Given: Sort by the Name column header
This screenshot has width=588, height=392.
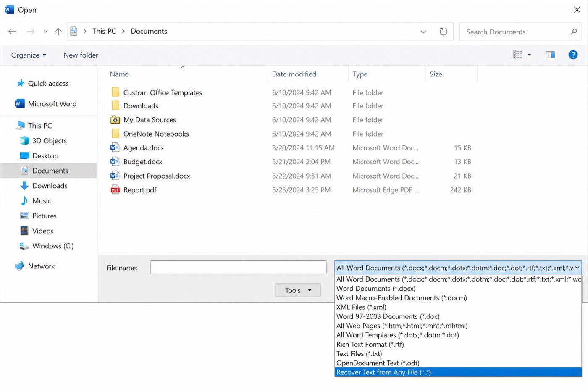Looking at the screenshot, I should pos(119,74).
